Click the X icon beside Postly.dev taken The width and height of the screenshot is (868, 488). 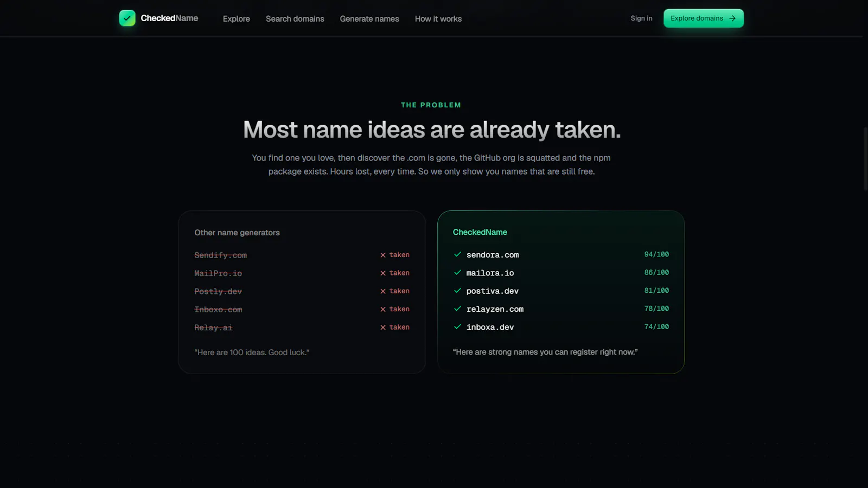tap(383, 291)
